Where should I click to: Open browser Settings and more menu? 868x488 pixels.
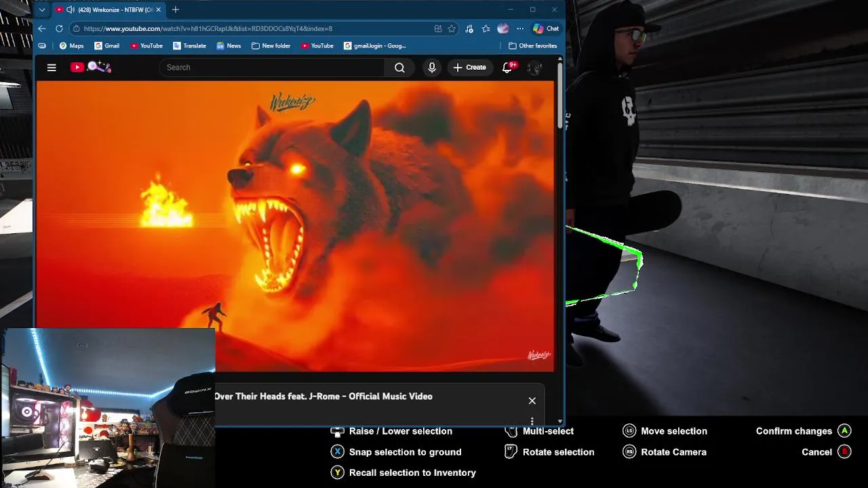pyautogui.click(x=519, y=28)
